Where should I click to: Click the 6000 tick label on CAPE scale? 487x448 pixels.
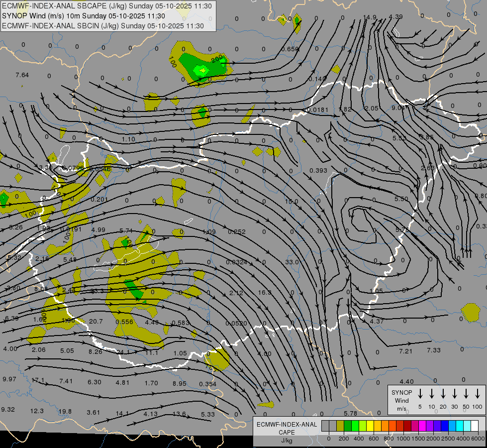coord(478,439)
